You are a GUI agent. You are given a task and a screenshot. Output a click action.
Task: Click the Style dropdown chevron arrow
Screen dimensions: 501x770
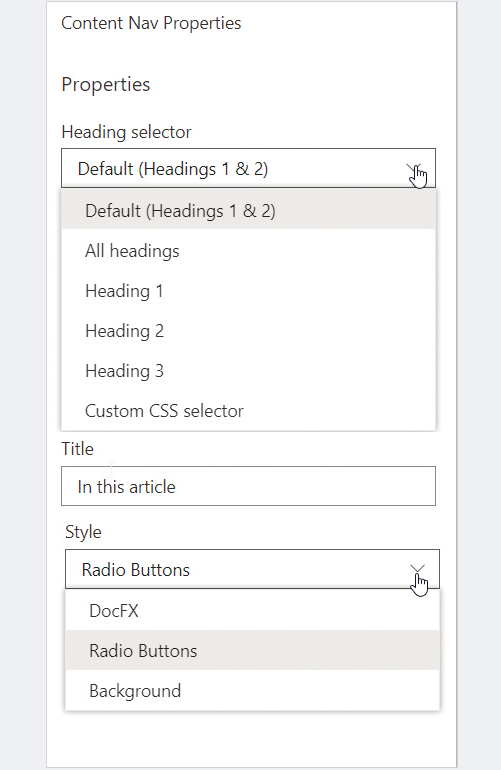point(418,569)
